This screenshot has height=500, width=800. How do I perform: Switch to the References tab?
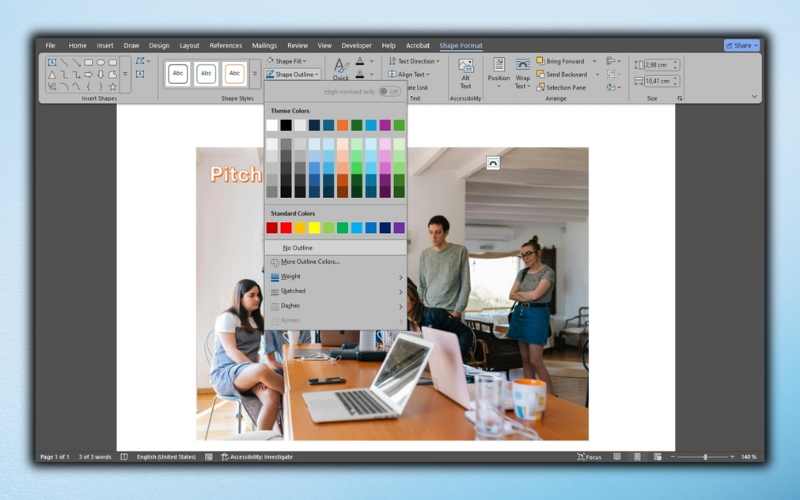[226, 45]
